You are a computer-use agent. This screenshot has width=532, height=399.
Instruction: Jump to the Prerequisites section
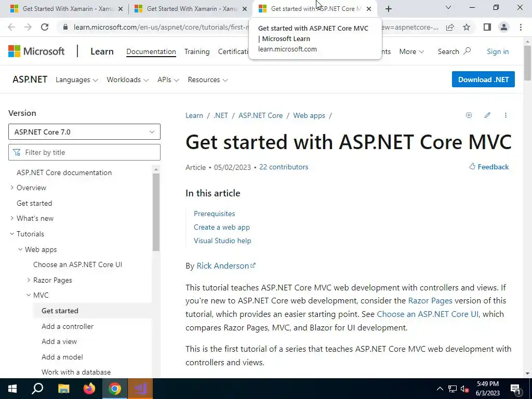coord(214,214)
